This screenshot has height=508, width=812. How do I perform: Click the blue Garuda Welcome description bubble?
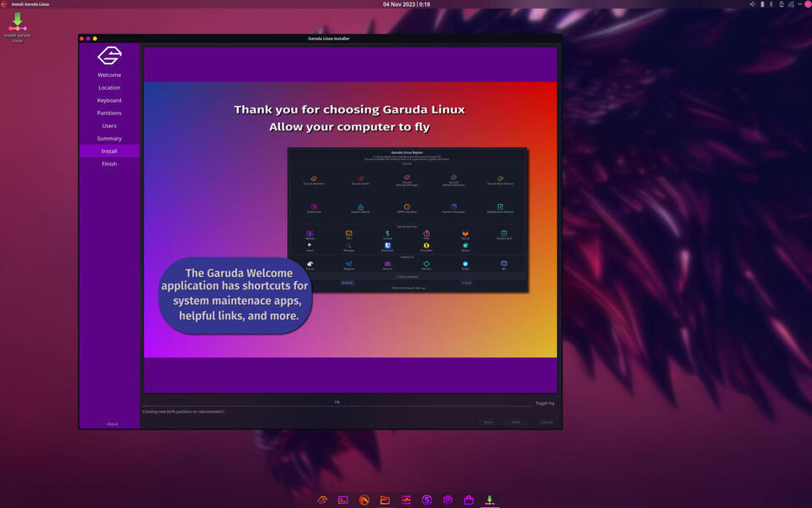click(x=235, y=295)
